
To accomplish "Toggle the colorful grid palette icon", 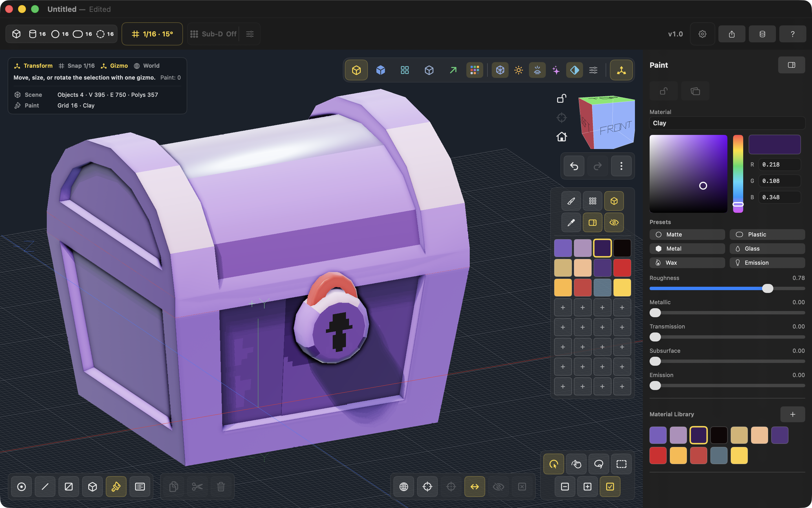I will [475, 70].
